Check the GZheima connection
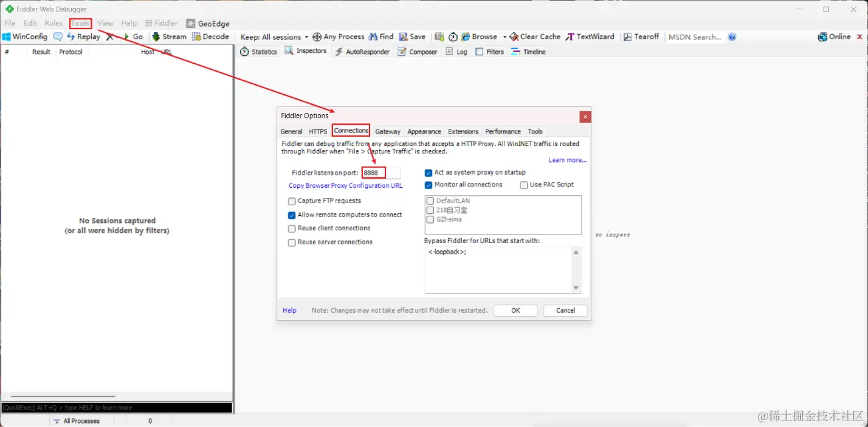 click(x=431, y=219)
